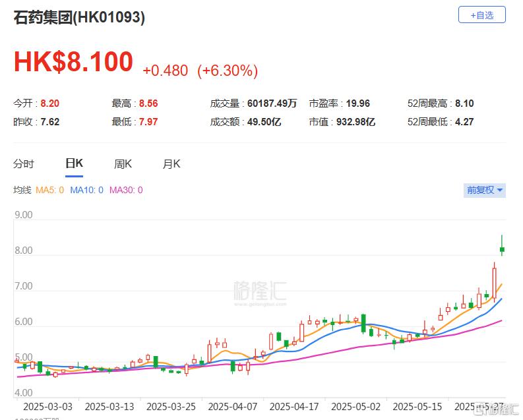Click the 2025-04-17 date axis label
Image resolution: width=523 pixels, height=420 pixels.
(x=294, y=407)
